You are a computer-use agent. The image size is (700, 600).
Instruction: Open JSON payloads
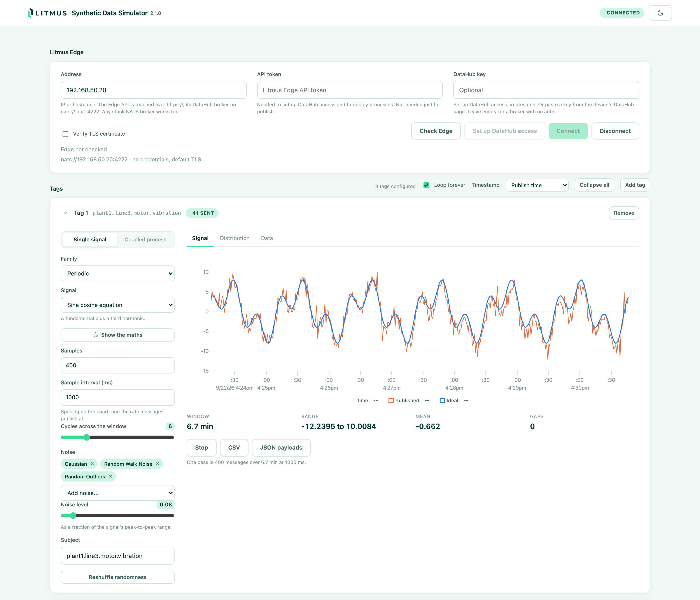281,448
